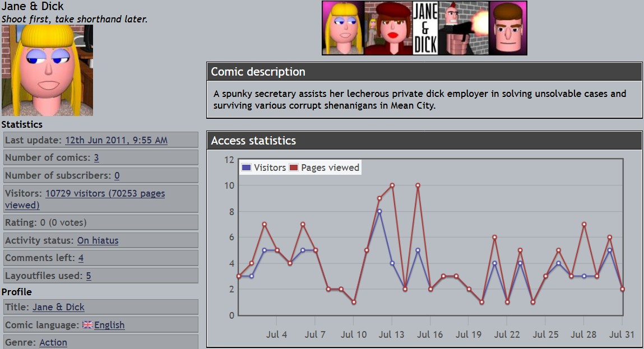Click the 'On hiatus' activity status link

point(98,241)
